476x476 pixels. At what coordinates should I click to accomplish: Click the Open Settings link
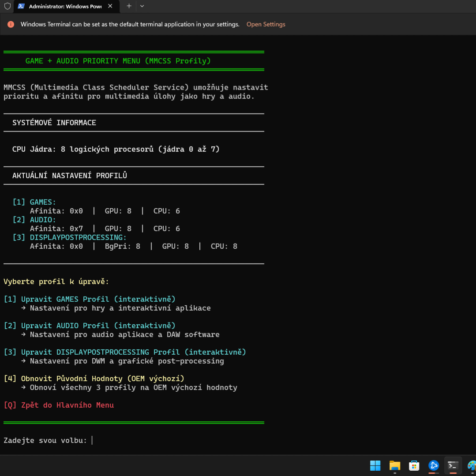(x=266, y=24)
